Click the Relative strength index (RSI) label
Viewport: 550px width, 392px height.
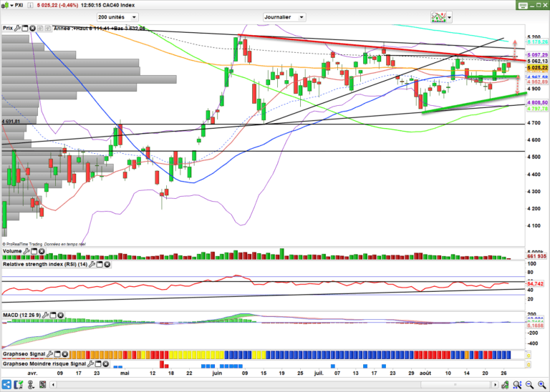point(44,265)
